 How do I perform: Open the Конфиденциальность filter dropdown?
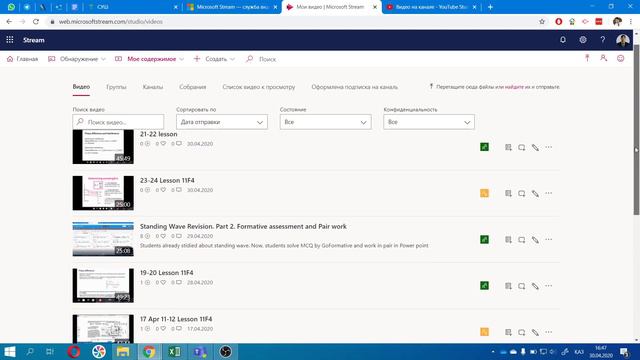pos(429,122)
